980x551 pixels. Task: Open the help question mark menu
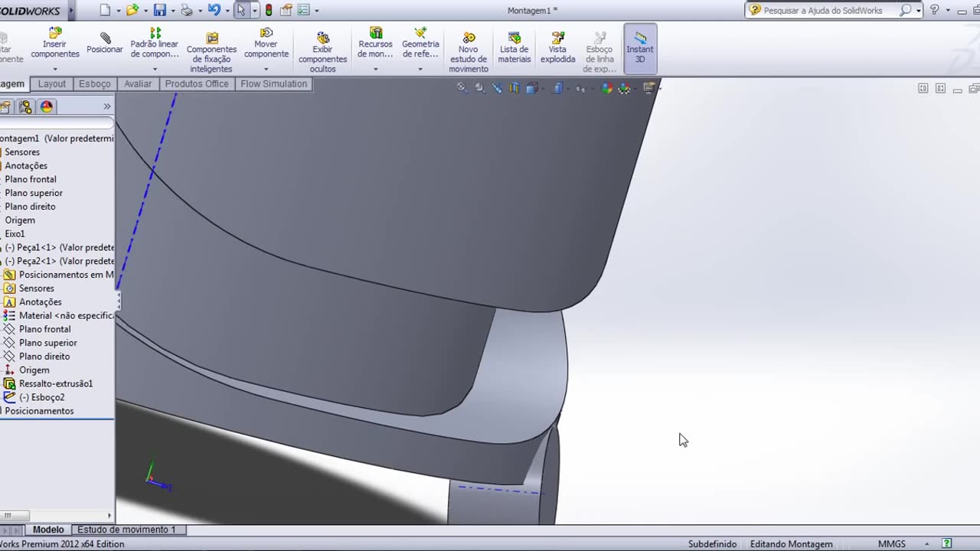[x=934, y=10]
